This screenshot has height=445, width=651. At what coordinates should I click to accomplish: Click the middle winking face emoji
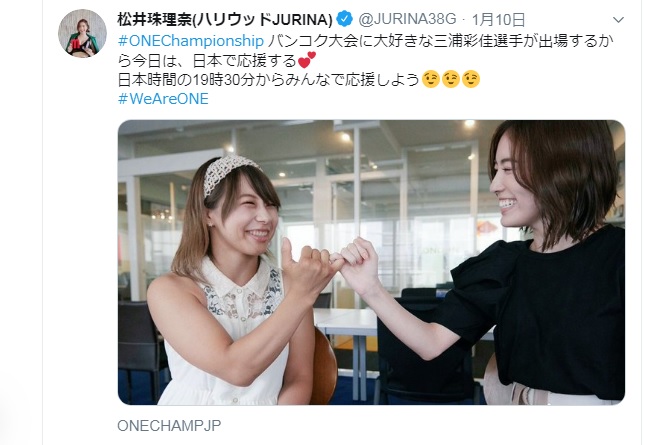coord(450,79)
